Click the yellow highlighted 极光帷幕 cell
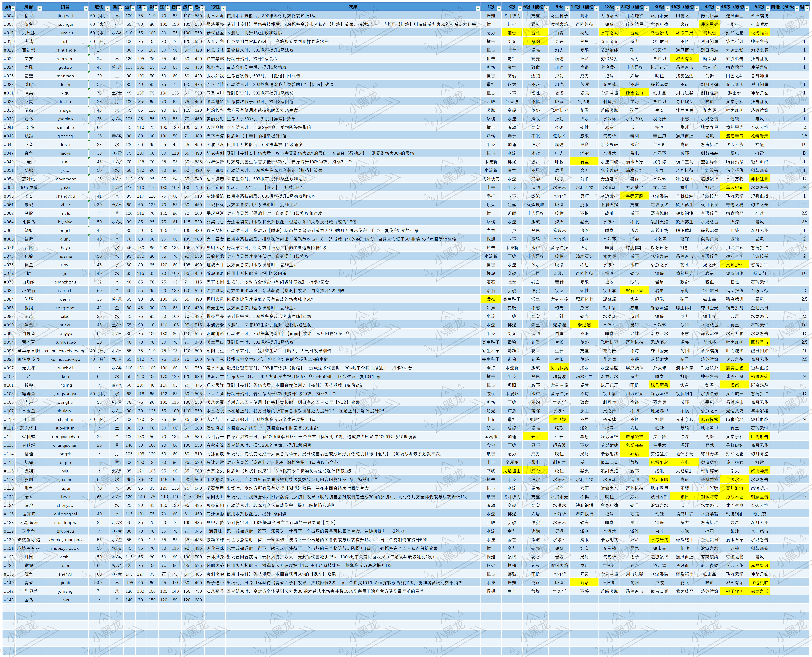The image size is (812, 657). pyautogui.click(x=759, y=33)
